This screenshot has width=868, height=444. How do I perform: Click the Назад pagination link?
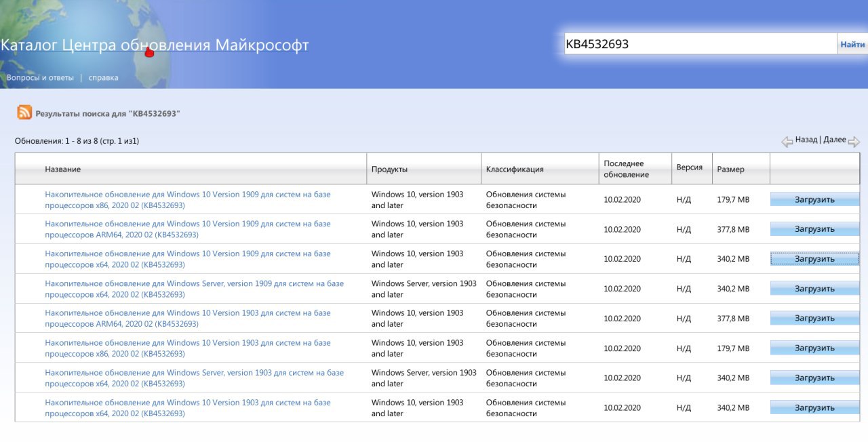click(x=806, y=140)
